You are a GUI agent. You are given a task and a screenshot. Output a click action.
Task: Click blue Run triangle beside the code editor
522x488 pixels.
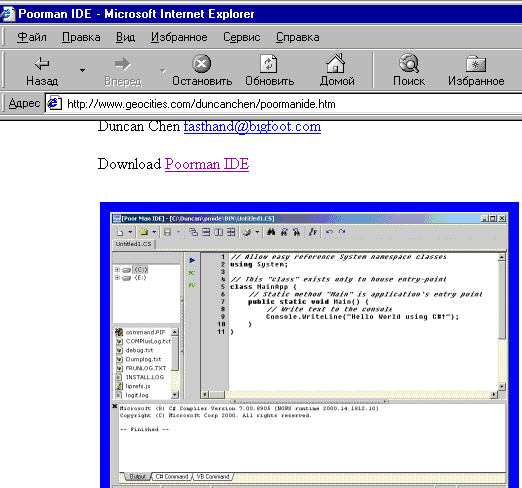pos(192,260)
